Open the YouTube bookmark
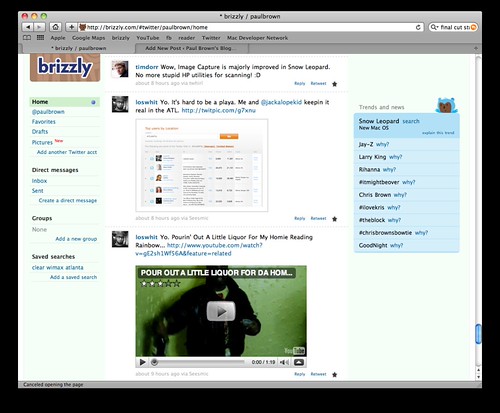The image size is (500, 413). pos(148,38)
